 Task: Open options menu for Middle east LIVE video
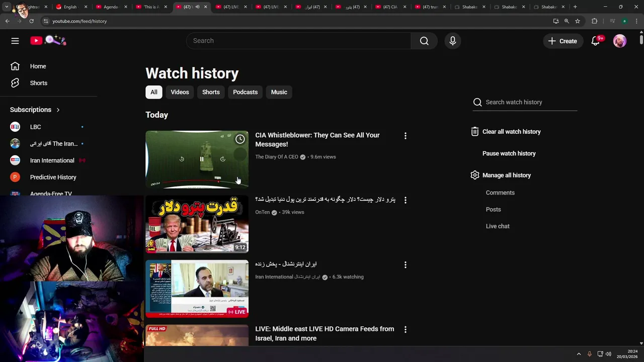tap(406, 329)
